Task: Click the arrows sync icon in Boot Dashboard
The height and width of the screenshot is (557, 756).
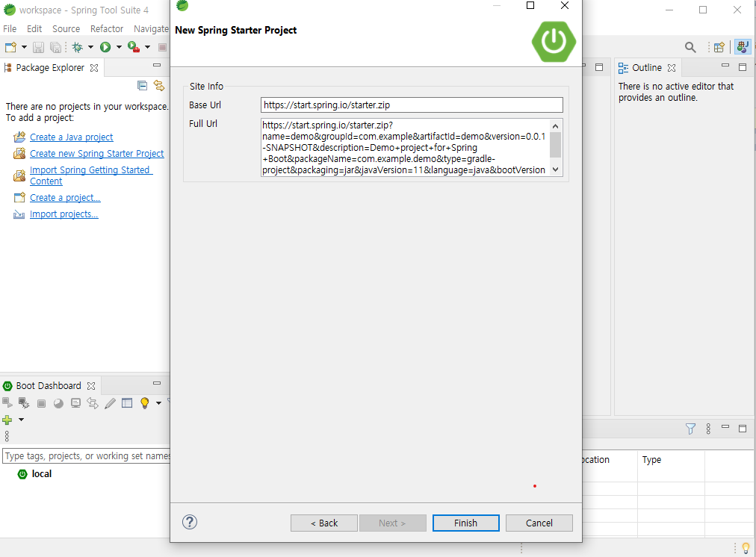Action: [x=93, y=403]
